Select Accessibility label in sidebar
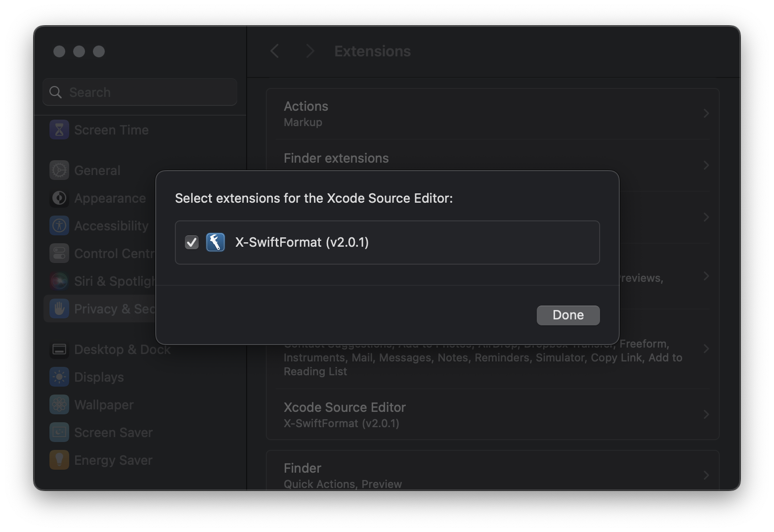The image size is (774, 532). (x=111, y=226)
